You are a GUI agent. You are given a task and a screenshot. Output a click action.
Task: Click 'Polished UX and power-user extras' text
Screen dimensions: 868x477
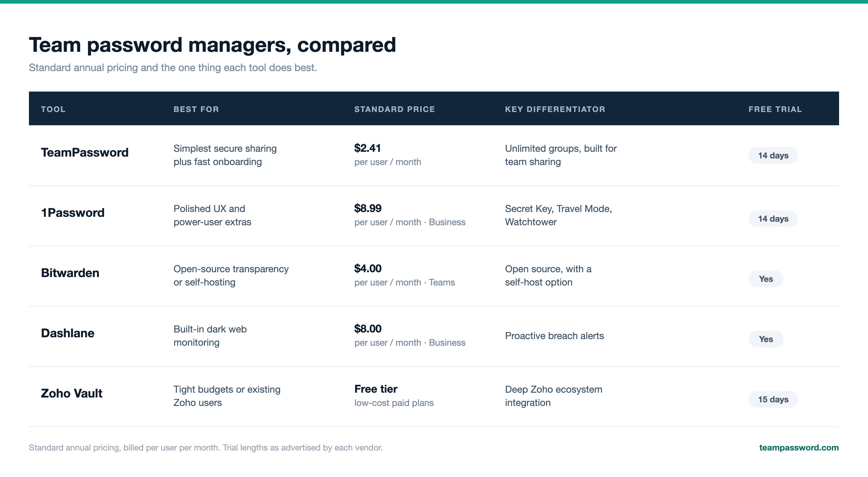click(x=212, y=215)
